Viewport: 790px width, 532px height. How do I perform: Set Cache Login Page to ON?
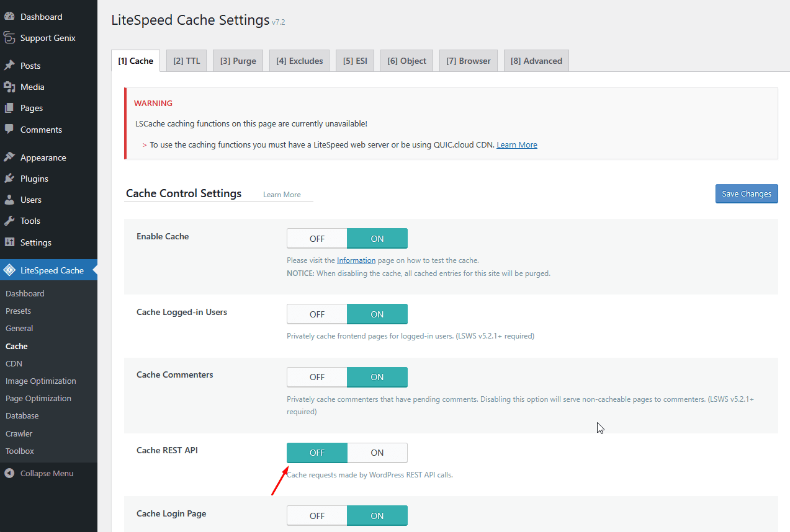coord(377,516)
